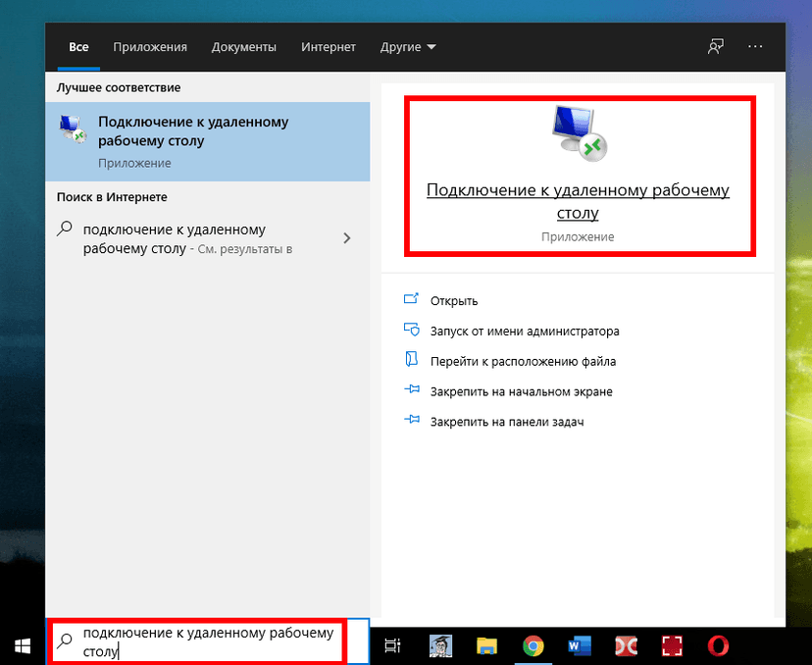The image size is (812, 665).
Task: Open Microsoft Word from the taskbar
Action: (579, 644)
